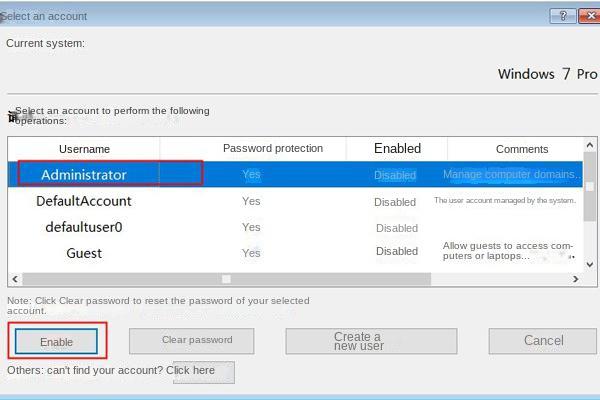This screenshot has height=400, width=600.
Task: Click the horizontal scrollbar left arrow
Action: [x=15, y=279]
